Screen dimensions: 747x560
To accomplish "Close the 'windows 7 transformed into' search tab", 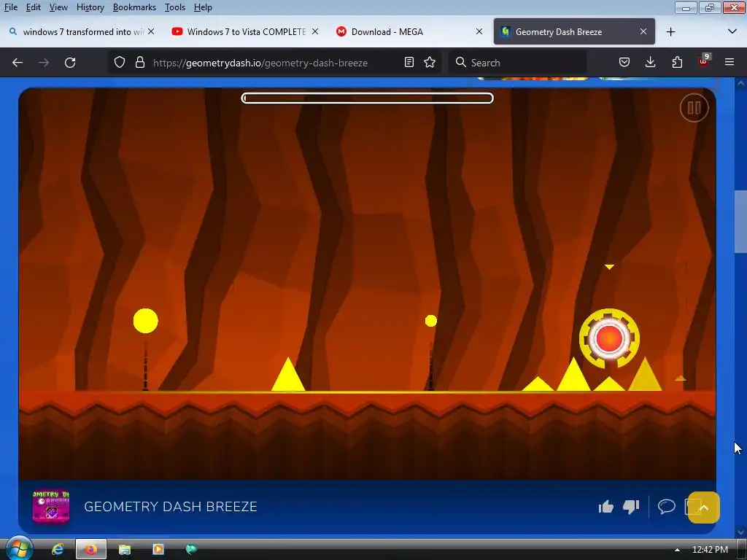I will 151,31.
